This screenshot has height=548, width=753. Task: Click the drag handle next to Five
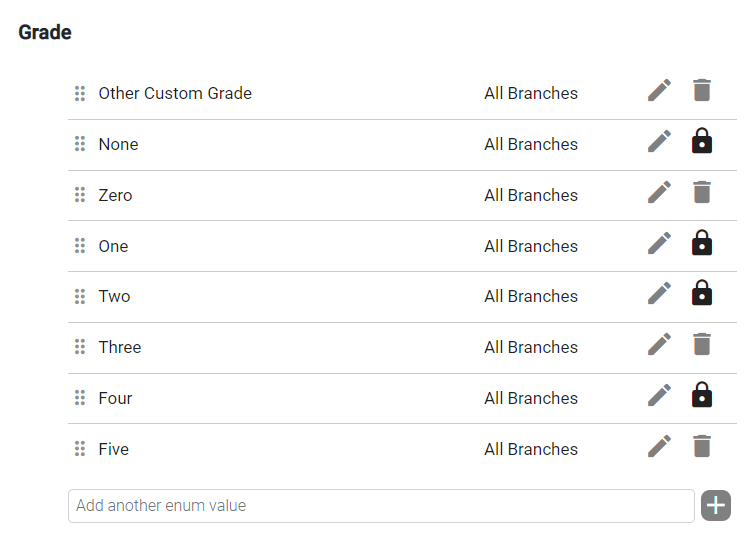pos(80,449)
